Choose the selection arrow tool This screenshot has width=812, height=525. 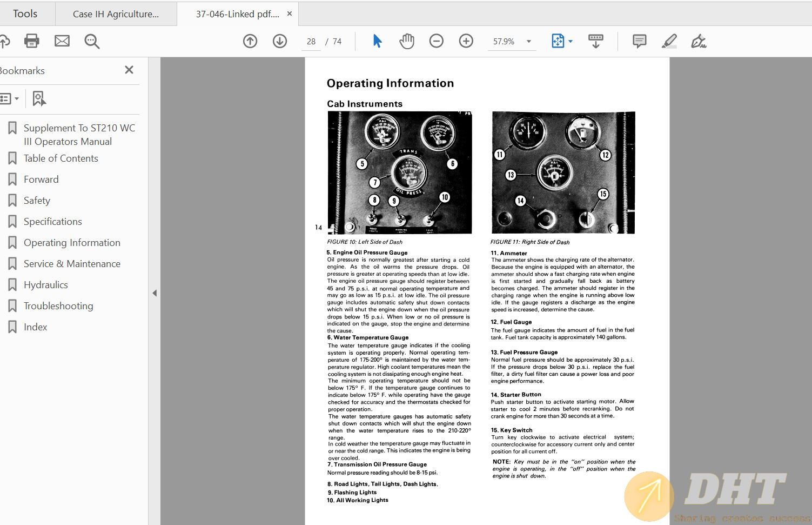tap(377, 41)
